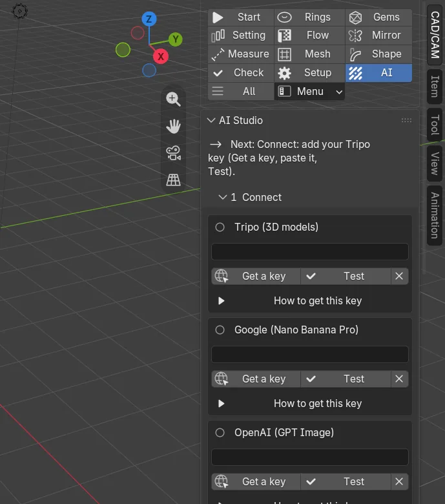Clear the Google key with X
This screenshot has height=504, width=445.
(x=399, y=379)
